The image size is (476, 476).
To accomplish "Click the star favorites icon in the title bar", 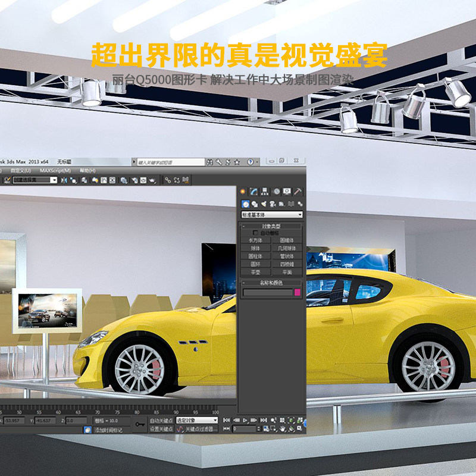I will tap(237, 162).
